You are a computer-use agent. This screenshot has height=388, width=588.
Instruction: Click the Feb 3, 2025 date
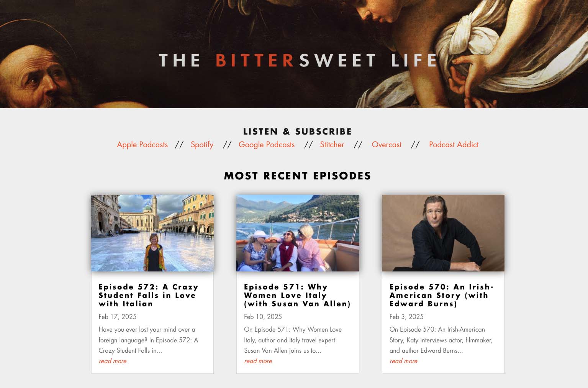[406, 317]
